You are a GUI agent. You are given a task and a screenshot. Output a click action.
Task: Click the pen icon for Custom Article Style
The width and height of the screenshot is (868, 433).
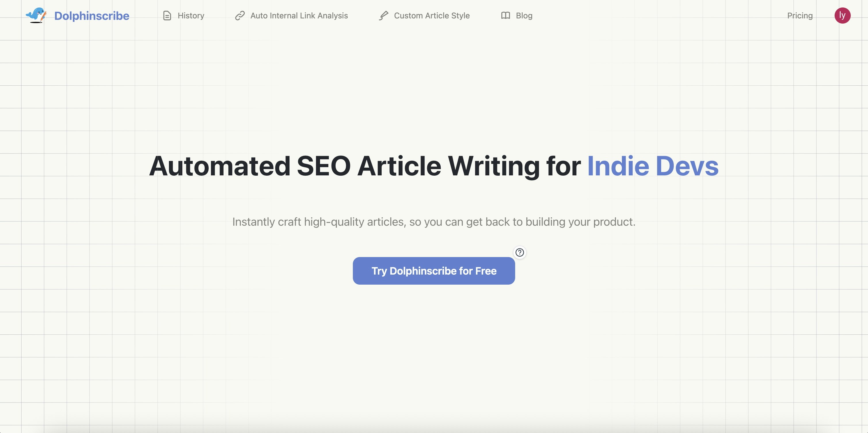pyautogui.click(x=383, y=16)
